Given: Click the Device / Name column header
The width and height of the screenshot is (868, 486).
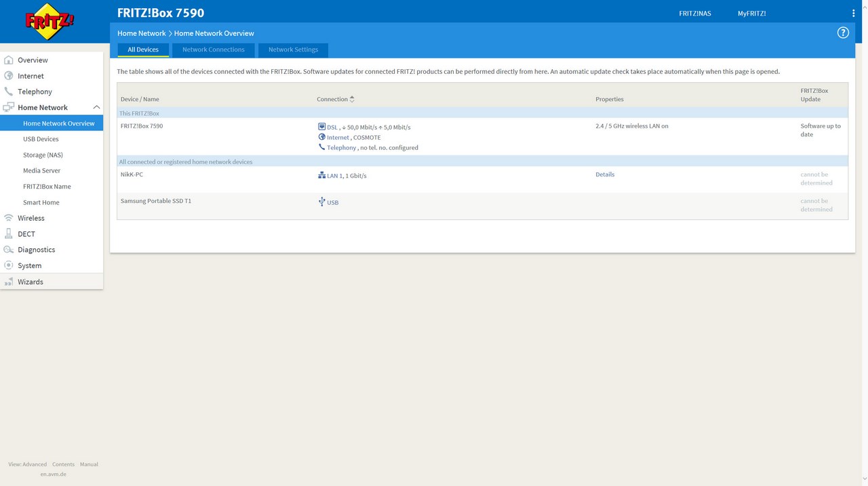Looking at the screenshot, I should [140, 99].
